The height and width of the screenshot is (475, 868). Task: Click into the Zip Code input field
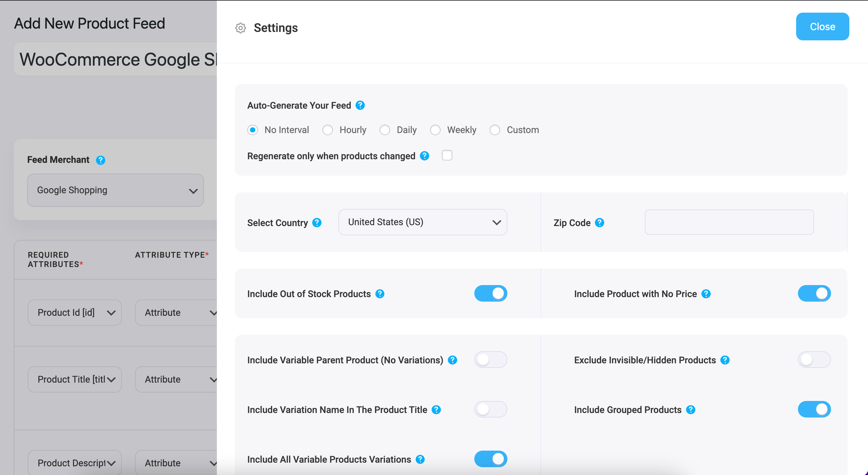729,222
